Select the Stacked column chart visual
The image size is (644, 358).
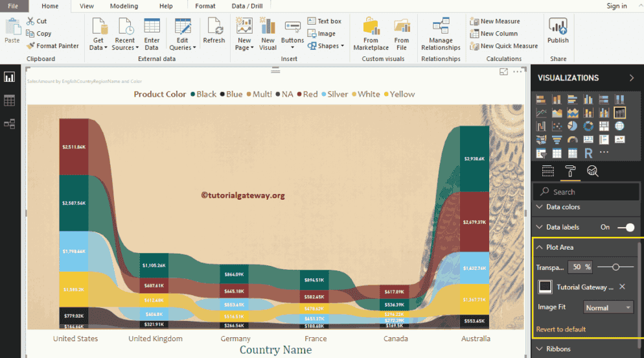pos(557,99)
